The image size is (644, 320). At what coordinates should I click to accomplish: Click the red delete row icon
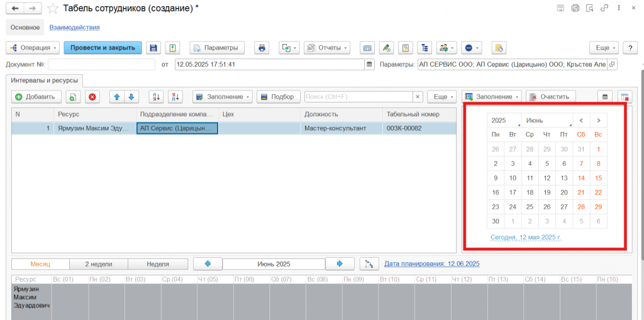tap(92, 97)
